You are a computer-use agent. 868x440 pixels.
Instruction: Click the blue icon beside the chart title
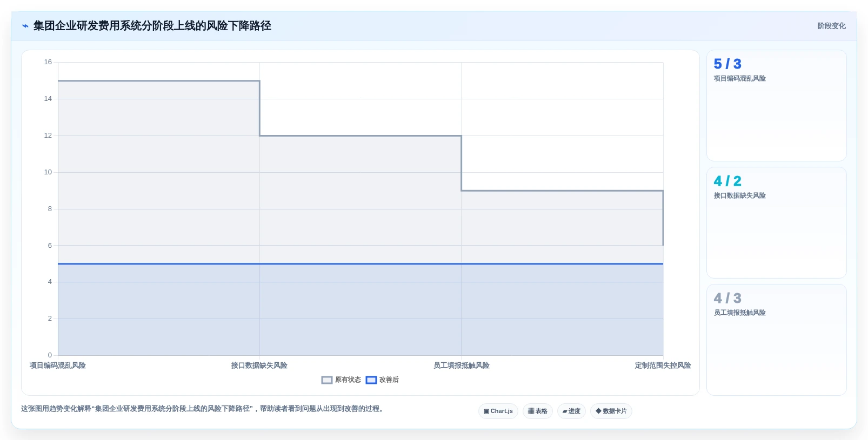click(x=25, y=26)
